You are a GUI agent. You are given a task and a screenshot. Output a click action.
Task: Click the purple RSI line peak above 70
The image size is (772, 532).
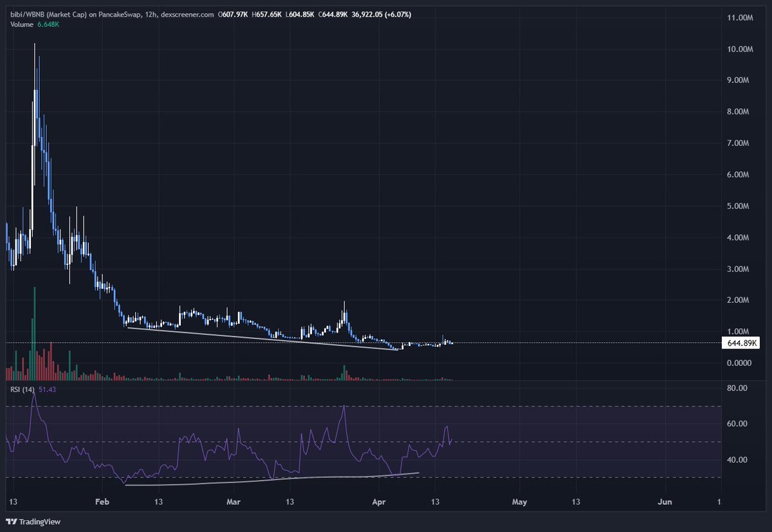click(x=34, y=393)
